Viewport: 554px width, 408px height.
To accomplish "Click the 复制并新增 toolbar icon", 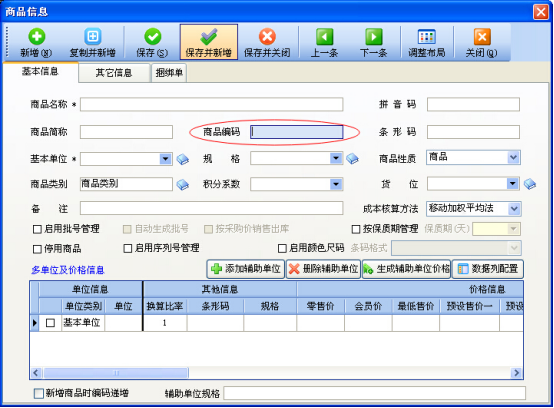I will click(x=93, y=36).
